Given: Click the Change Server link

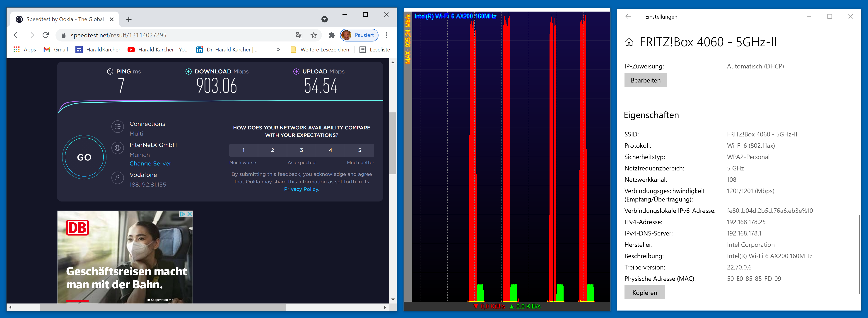Looking at the screenshot, I should [x=150, y=164].
